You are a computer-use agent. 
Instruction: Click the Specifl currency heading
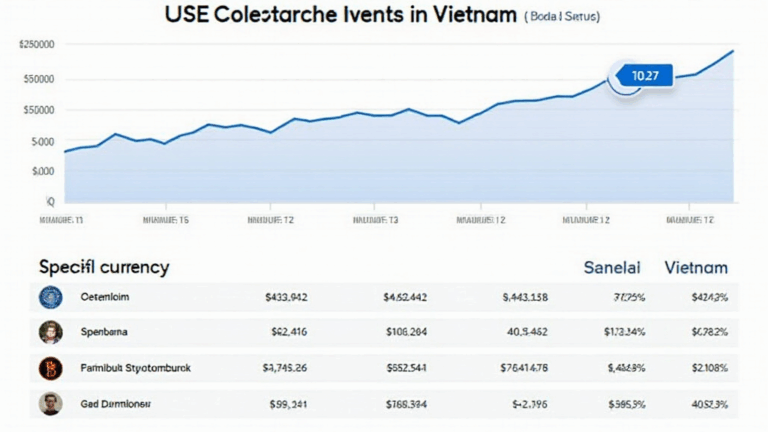click(104, 268)
